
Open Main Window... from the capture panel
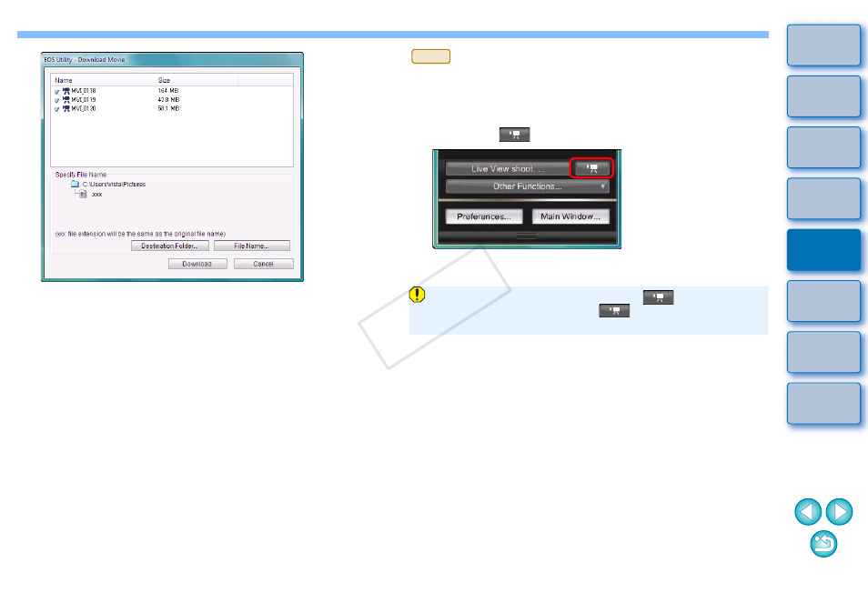570,216
